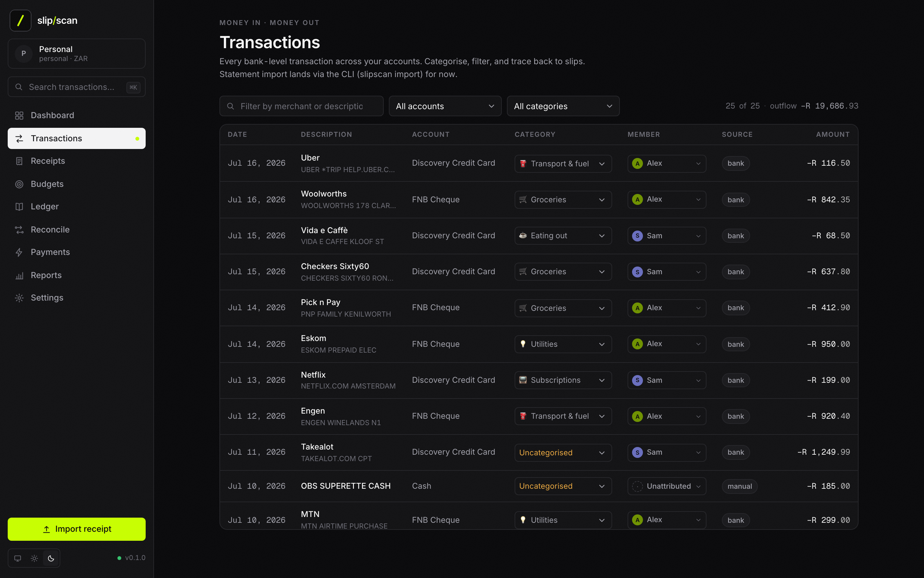Image resolution: width=924 pixels, height=578 pixels.
Task: Focus the Filter by merchant input
Action: point(301,106)
